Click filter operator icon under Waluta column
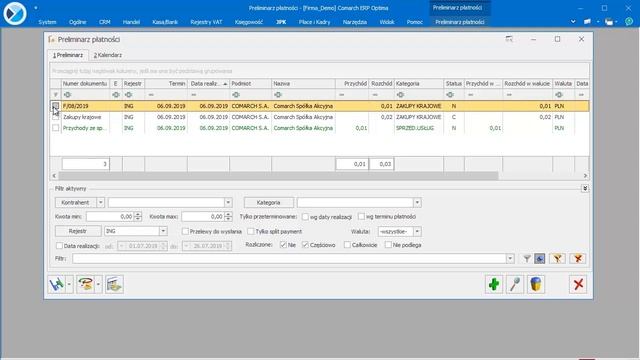The height and width of the screenshot is (360, 640). [x=559, y=95]
